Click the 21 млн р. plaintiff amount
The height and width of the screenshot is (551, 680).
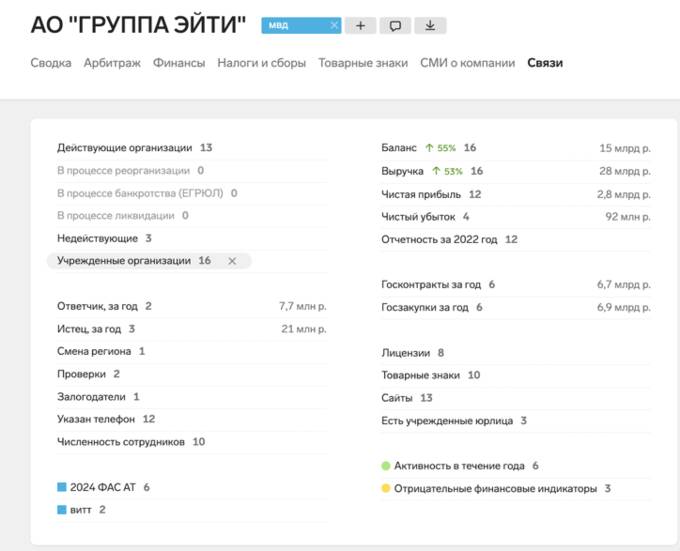coord(304,329)
